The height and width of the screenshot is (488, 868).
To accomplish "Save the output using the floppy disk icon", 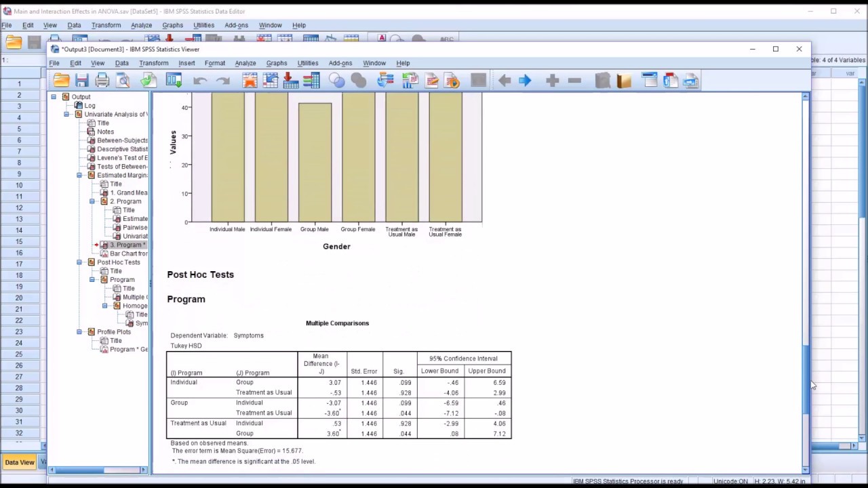I will (x=82, y=81).
